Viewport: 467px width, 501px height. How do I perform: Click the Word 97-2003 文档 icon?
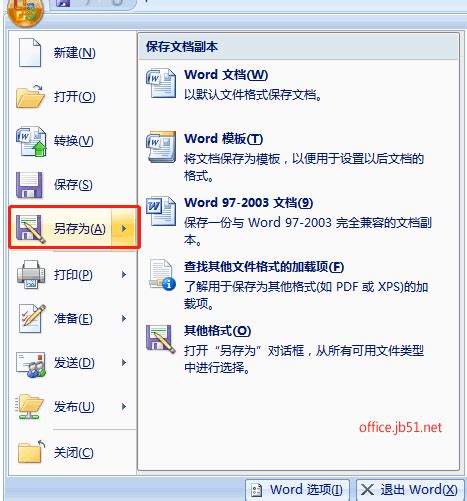coord(161,211)
